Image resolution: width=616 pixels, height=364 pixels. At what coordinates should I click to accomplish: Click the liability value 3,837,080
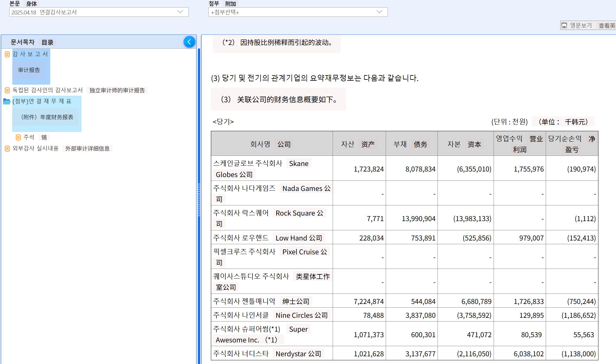point(420,315)
